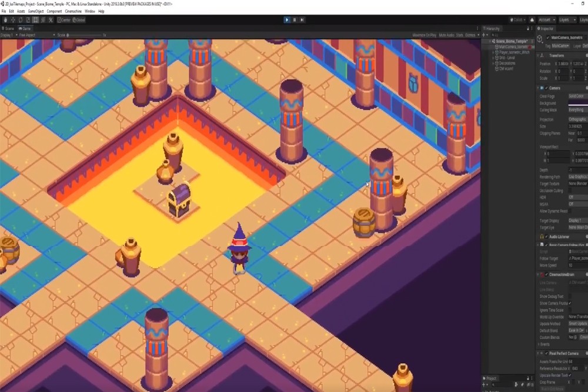588x392 pixels.
Task: Open the Hierarchy panel options menu
Action: click(532, 28)
